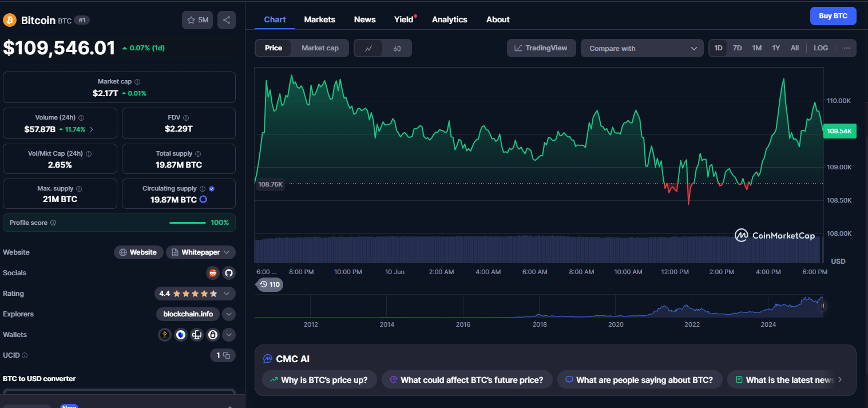The height and width of the screenshot is (408, 868).
Task: Set chart range to All
Action: click(x=795, y=48)
